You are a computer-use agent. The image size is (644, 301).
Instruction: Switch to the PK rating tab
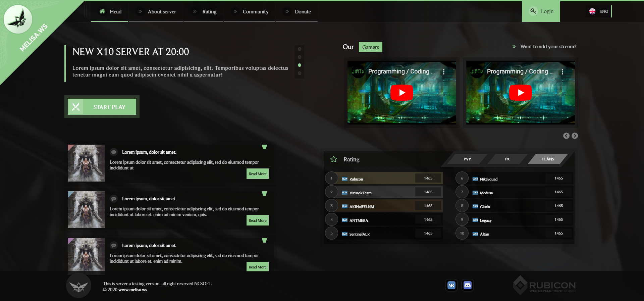pos(507,159)
